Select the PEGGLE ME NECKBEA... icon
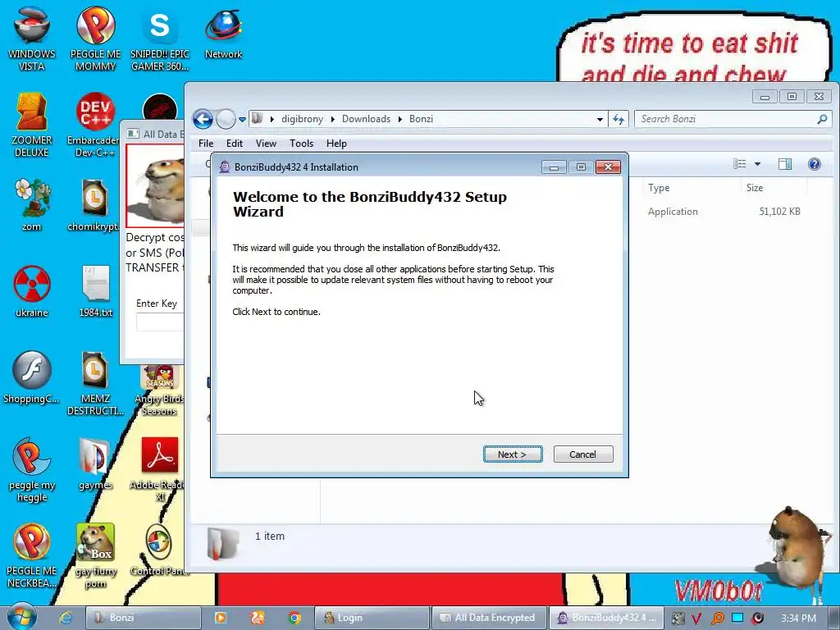This screenshot has height=630, width=840. (32, 555)
